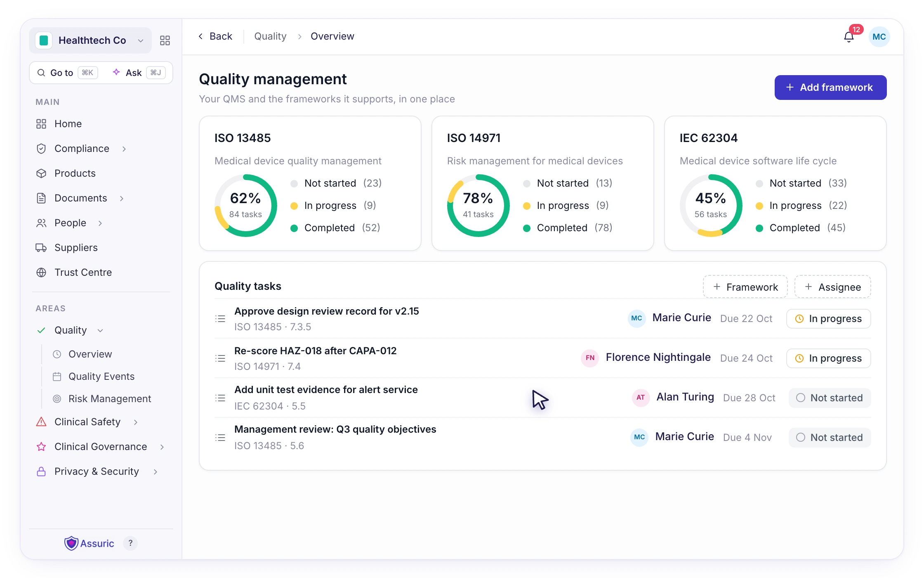Click the Privacy & Security lock icon

click(x=41, y=471)
